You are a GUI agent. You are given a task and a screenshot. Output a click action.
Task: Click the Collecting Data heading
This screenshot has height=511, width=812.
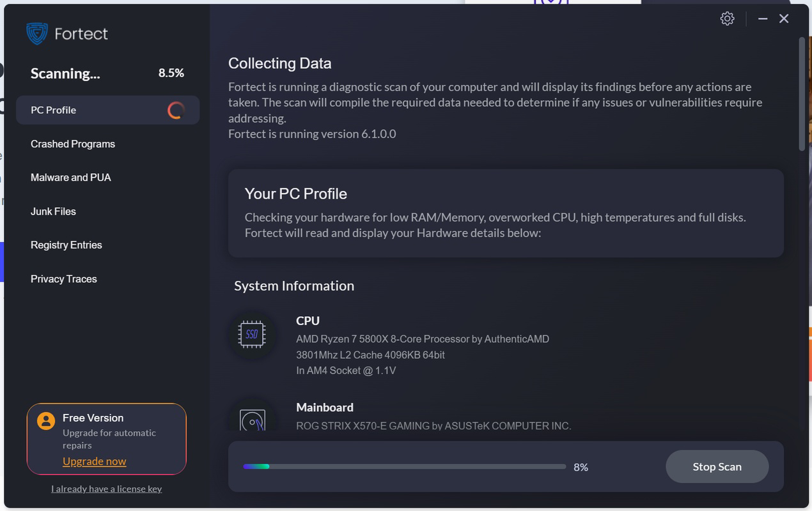(280, 63)
